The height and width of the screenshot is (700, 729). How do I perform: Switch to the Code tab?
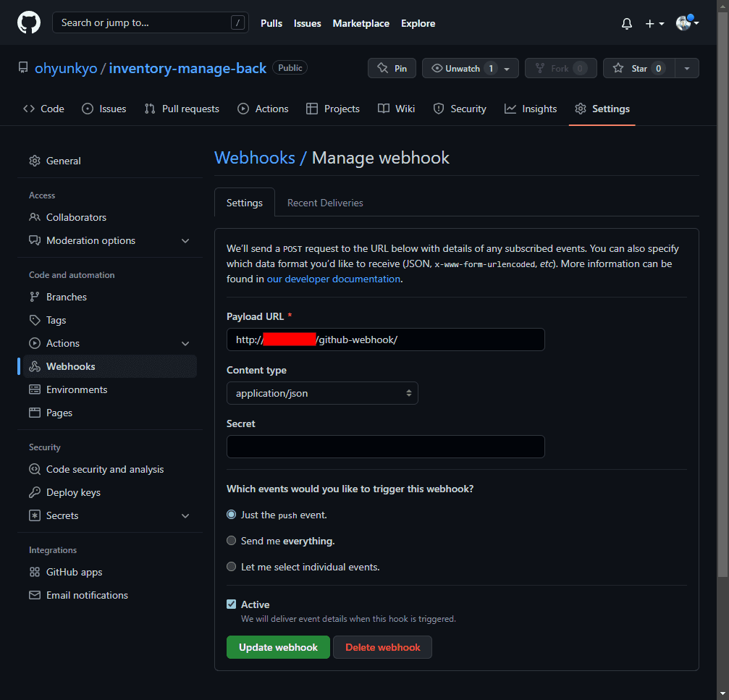pyautogui.click(x=43, y=109)
